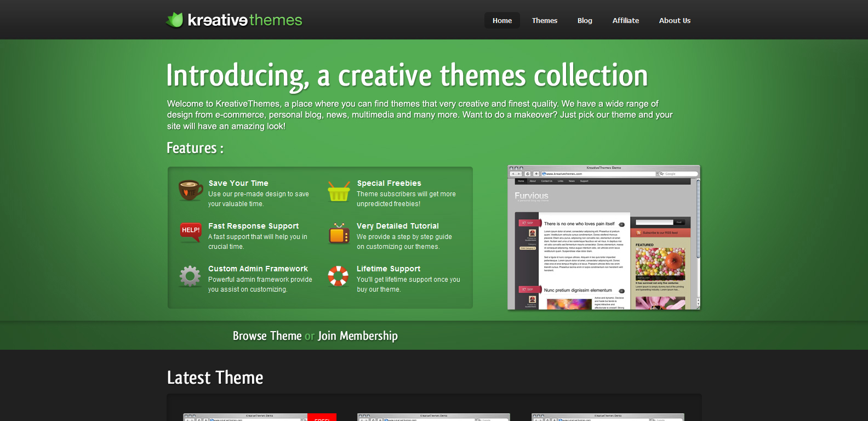Click the Latest Theme heading
868x421 pixels.
tap(215, 378)
